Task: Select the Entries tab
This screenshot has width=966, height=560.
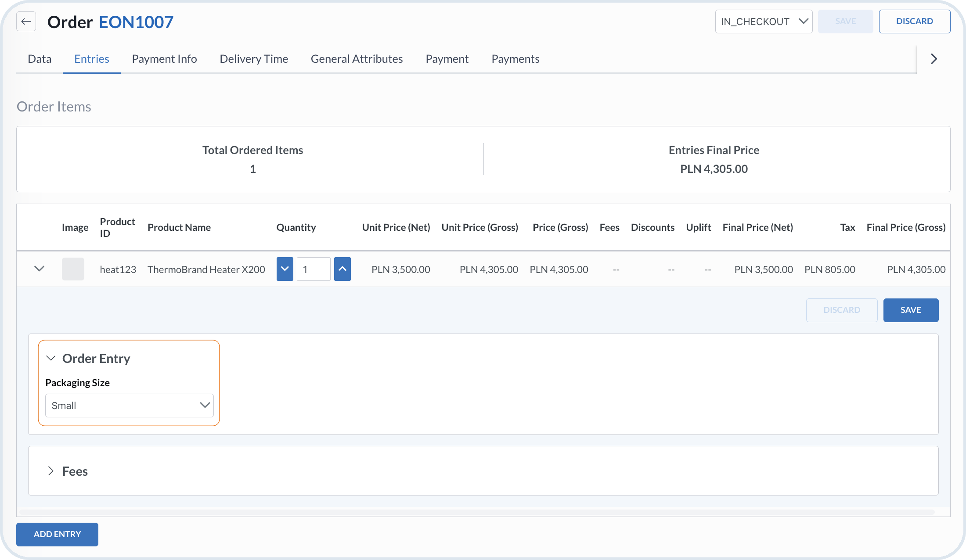Action: point(92,59)
